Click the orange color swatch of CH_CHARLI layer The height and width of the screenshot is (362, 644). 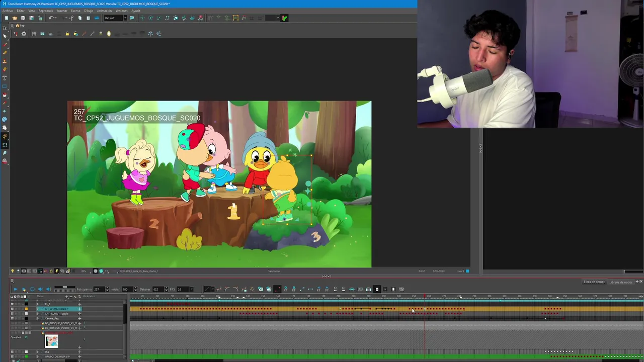pyautogui.click(x=26, y=309)
